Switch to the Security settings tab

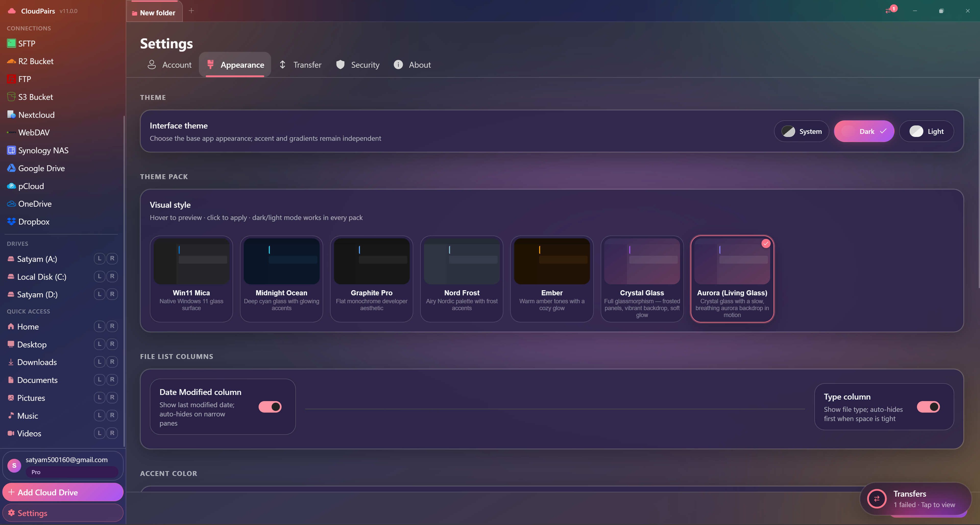(358, 65)
